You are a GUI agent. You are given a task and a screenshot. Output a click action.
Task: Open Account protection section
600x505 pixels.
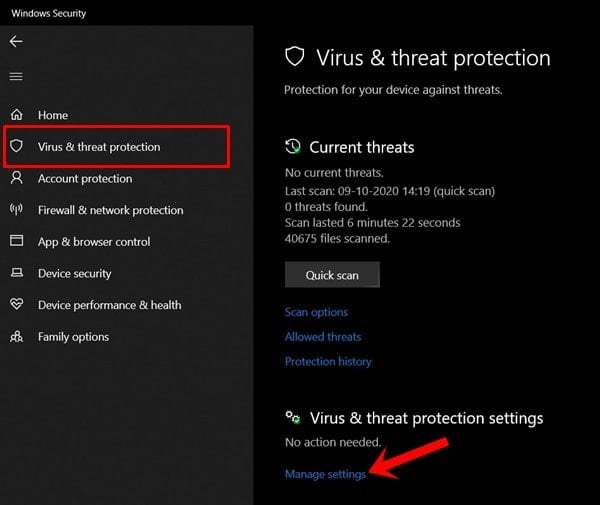pos(85,178)
